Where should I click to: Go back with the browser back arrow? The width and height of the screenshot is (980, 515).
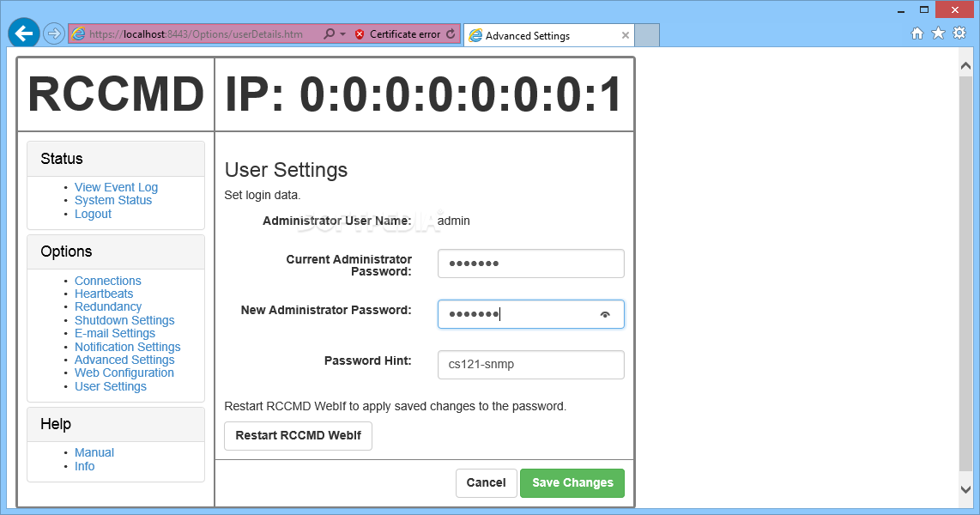click(24, 33)
